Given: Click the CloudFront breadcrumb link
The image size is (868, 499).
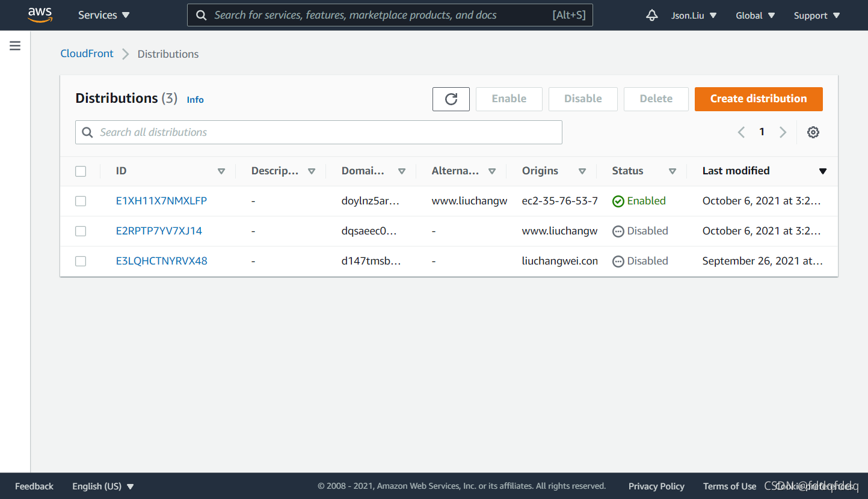Looking at the screenshot, I should pos(87,54).
